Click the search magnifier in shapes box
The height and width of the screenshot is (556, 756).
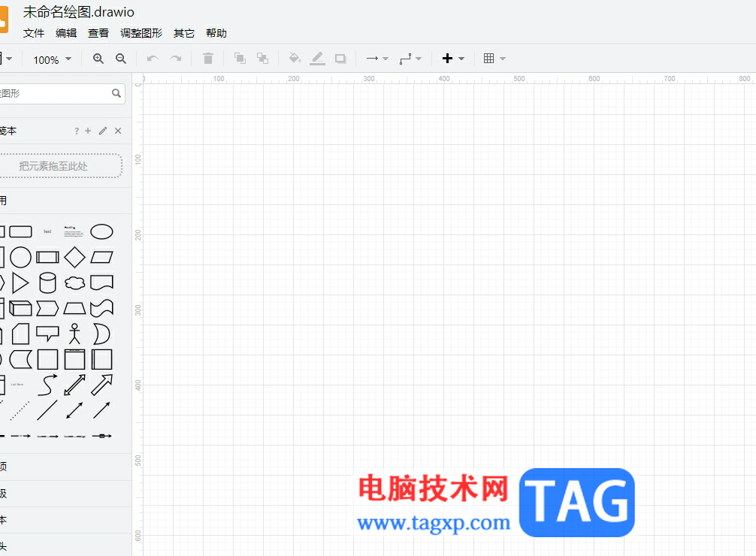pos(116,93)
